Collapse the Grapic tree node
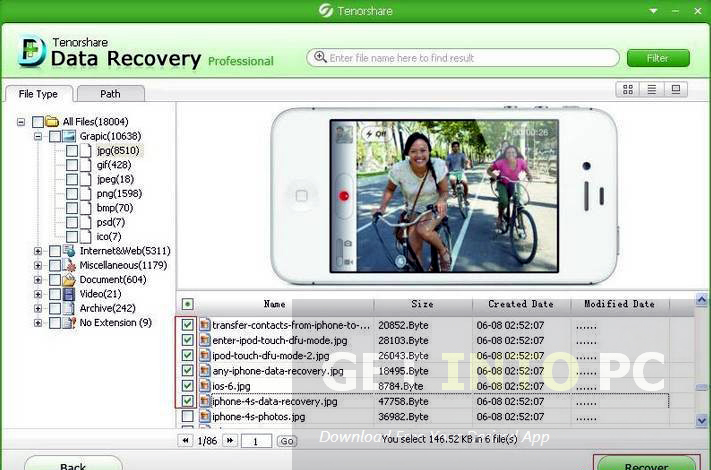Viewport: 711px width, 470px height. [x=38, y=136]
